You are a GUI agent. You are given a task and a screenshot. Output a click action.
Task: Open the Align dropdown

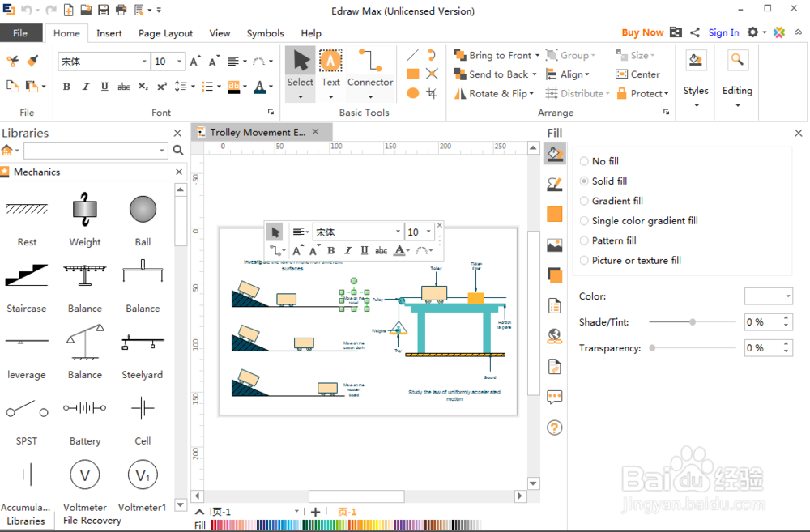[568, 74]
